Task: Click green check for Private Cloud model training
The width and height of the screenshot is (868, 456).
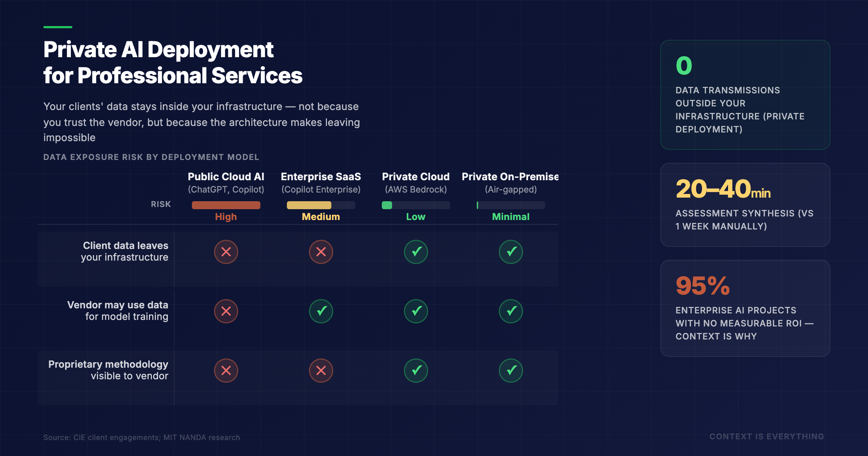Action: (416, 311)
